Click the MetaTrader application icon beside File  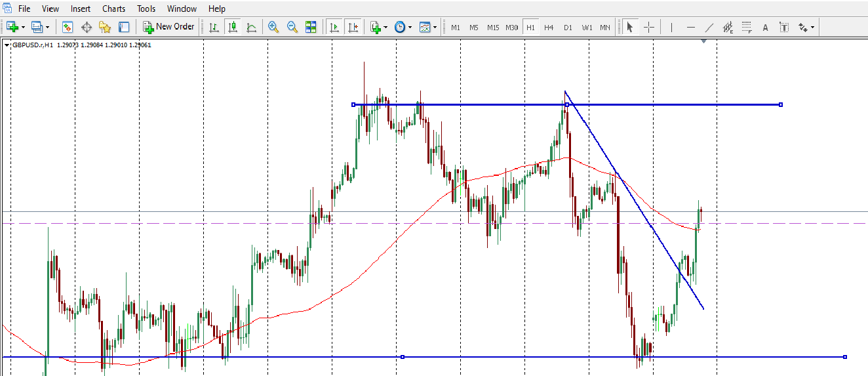[x=7, y=9]
